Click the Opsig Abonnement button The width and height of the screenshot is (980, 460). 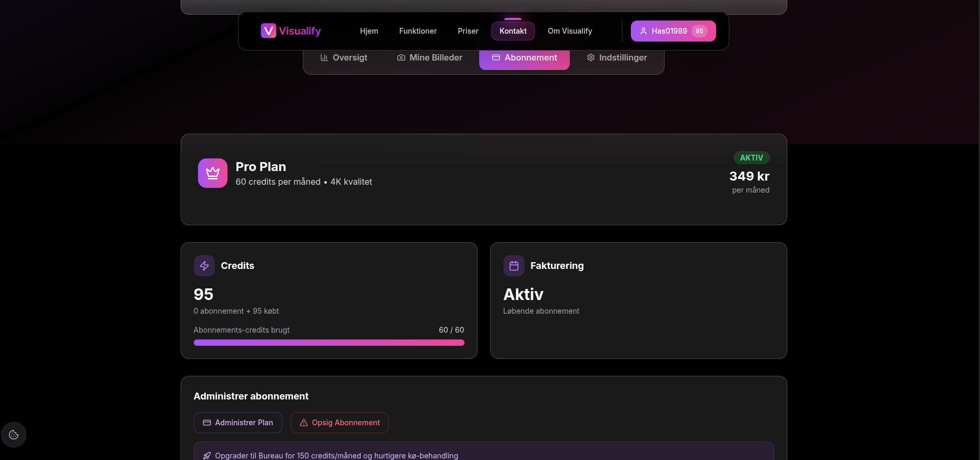[340, 423]
